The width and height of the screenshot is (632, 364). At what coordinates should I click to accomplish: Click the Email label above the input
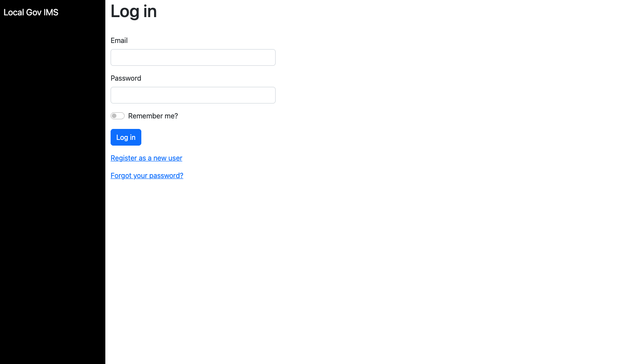[119, 40]
